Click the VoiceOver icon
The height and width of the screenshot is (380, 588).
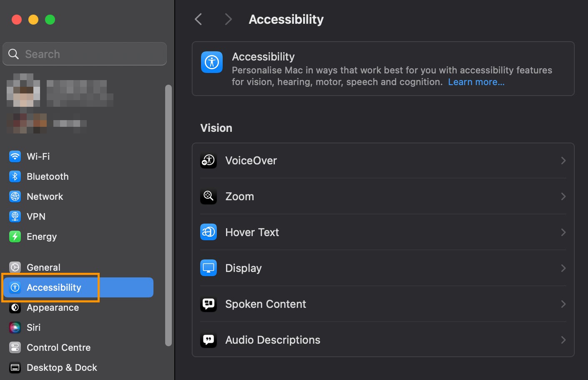coord(209,161)
